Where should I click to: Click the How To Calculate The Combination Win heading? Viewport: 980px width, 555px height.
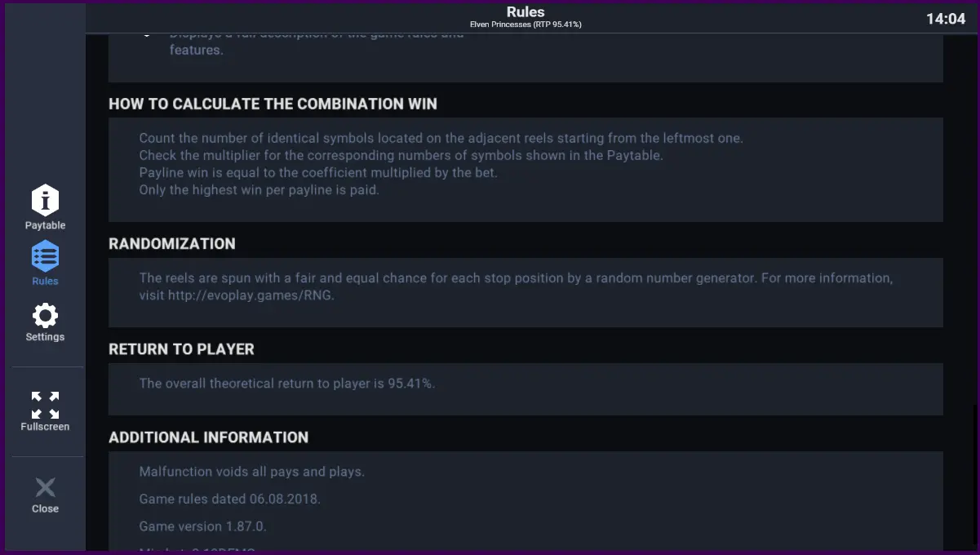point(273,104)
